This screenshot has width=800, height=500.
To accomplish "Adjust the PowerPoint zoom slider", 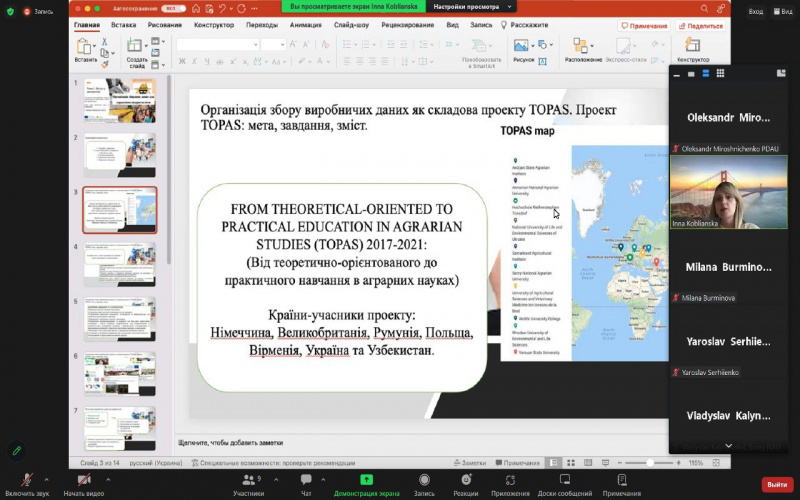I will coord(649,463).
